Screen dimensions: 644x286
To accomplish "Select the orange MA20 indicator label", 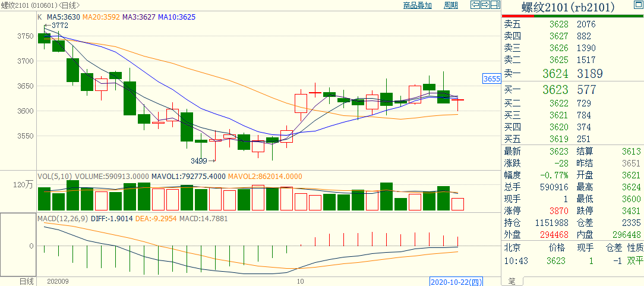I will point(101,17).
